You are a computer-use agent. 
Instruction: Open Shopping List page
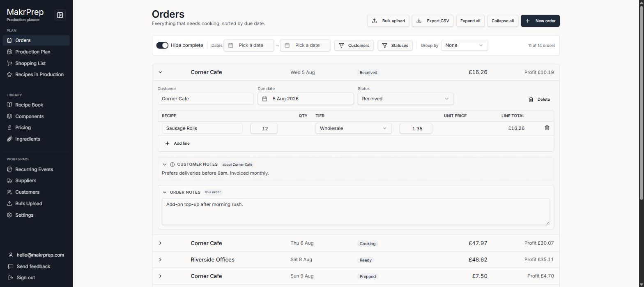[x=36, y=63]
